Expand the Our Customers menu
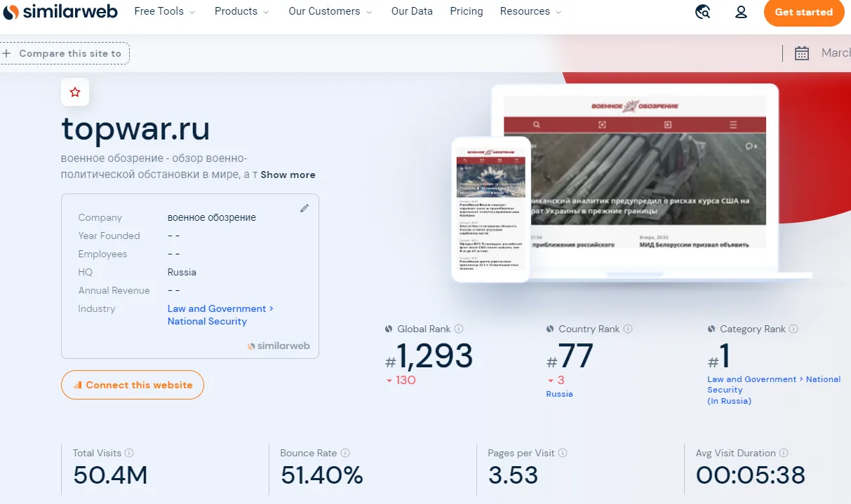Image resolution: width=851 pixels, height=504 pixels. click(x=330, y=11)
